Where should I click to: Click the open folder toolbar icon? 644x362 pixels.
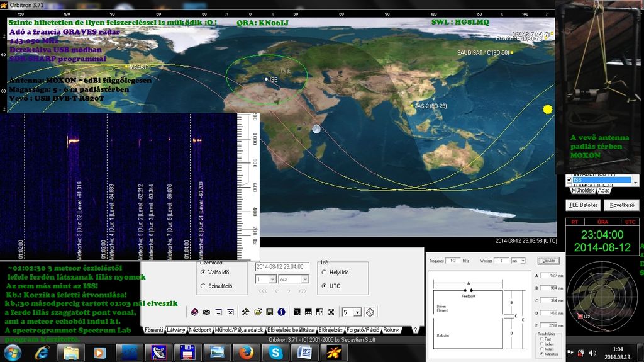click(x=257, y=312)
